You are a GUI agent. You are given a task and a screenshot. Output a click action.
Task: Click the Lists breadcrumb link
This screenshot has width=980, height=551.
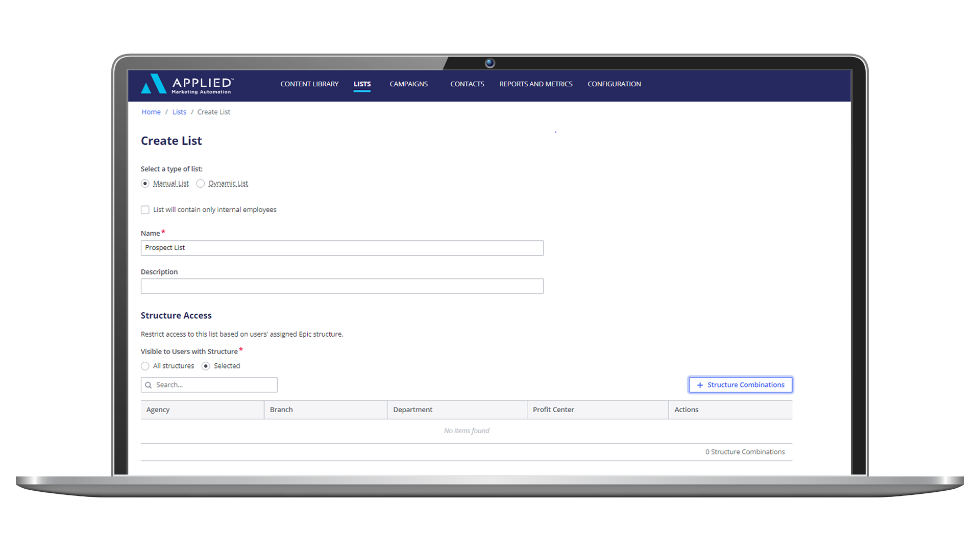[x=179, y=112]
